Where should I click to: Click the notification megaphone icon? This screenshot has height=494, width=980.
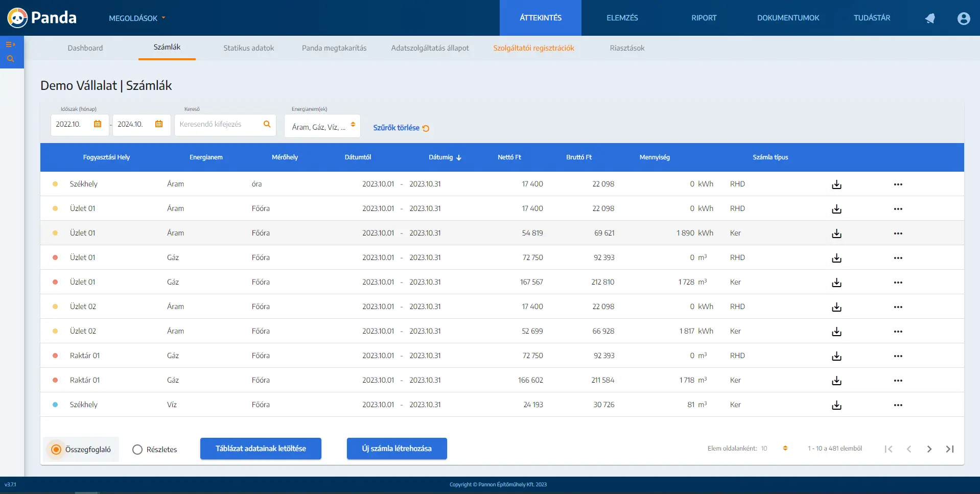point(930,18)
